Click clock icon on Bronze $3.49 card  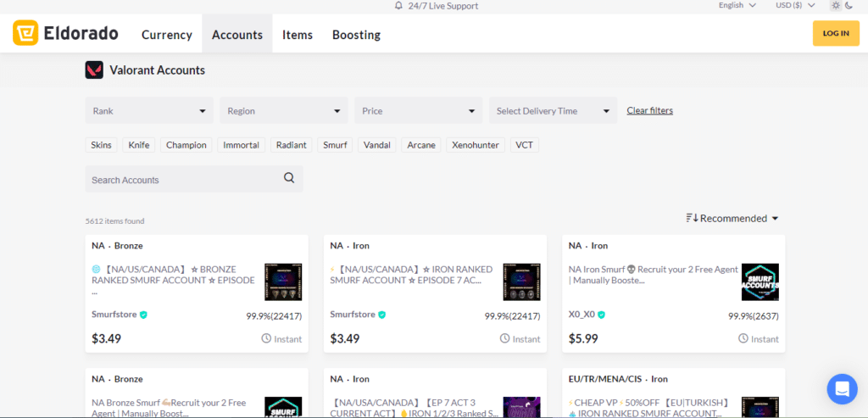[x=266, y=338]
